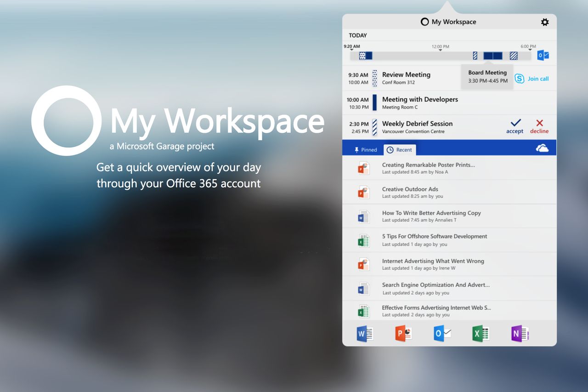
Task: Click the Outlook icon beside the timeline
Action: (x=542, y=55)
